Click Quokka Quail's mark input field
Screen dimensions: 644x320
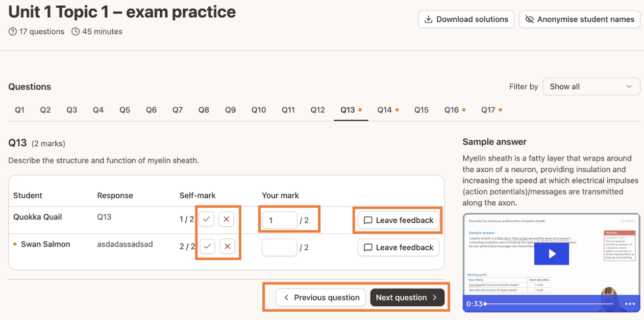279,220
